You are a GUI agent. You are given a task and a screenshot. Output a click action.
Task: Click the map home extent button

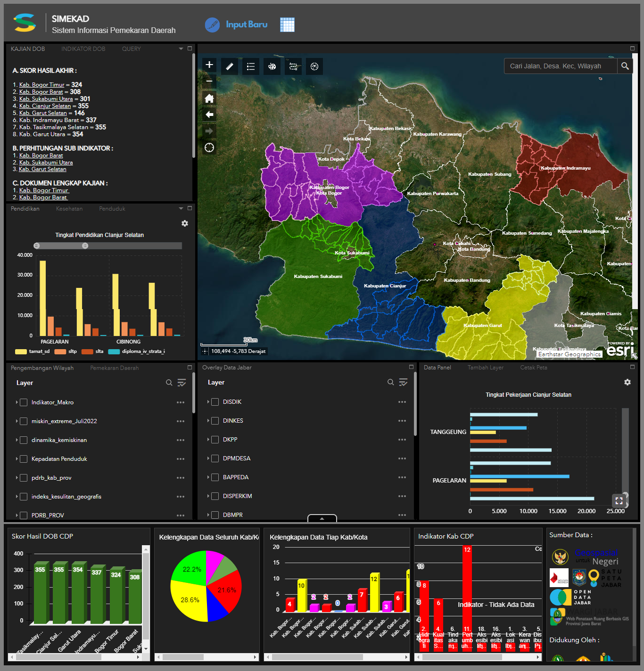click(x=209, y=98)
